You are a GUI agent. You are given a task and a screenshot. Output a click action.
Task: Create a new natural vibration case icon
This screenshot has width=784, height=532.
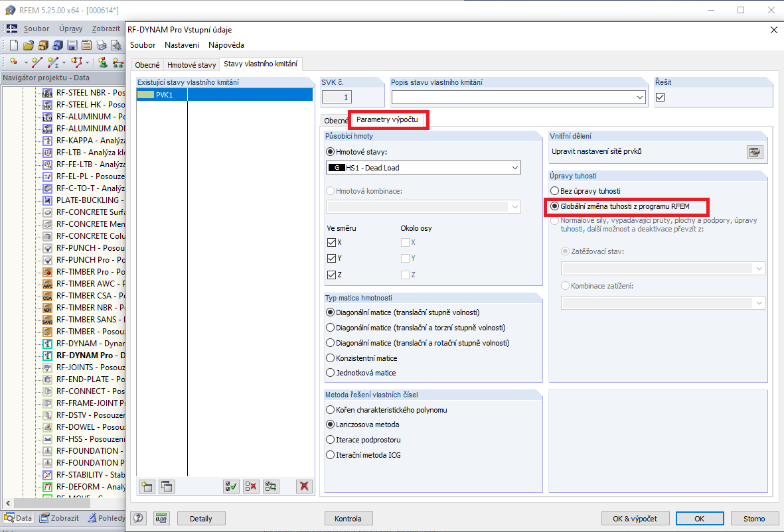[x=147, y=486]
